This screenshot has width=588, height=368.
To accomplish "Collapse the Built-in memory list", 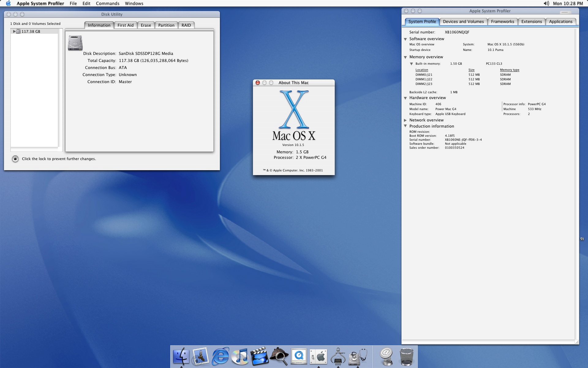I will (411, 64).
